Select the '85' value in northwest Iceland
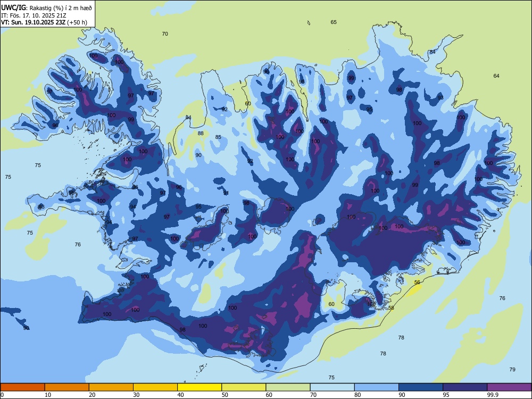The image size is (532, 399). (218, 137)
